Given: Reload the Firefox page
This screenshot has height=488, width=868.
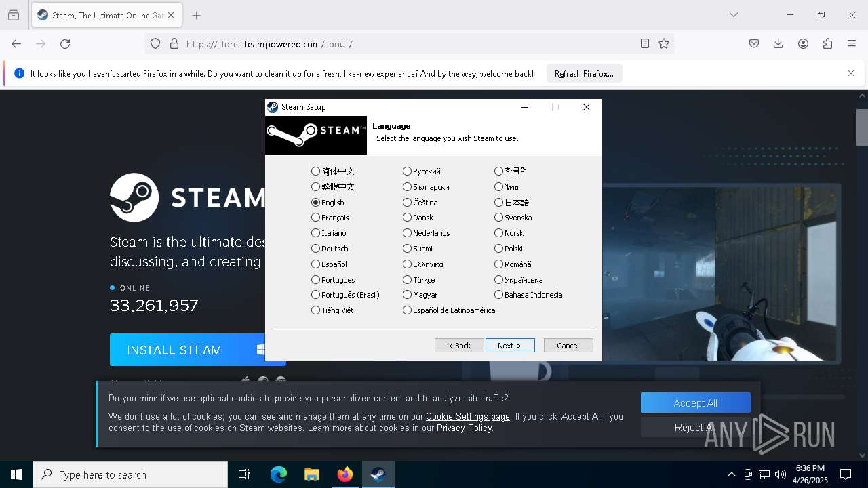Looking at the screenshot, I should tap(65, 43).
